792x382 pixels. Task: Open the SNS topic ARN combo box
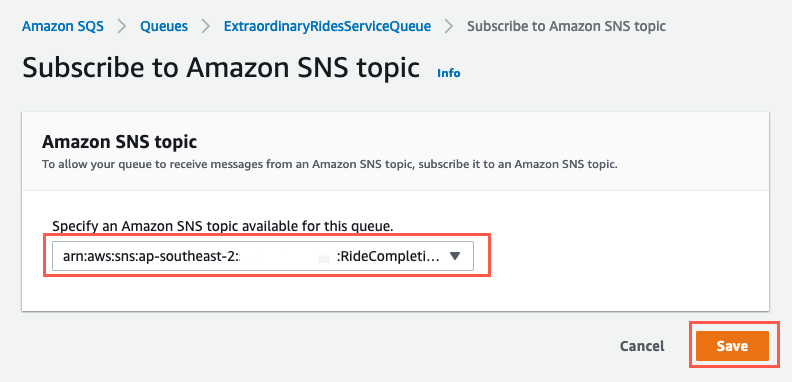click(263, 256)
